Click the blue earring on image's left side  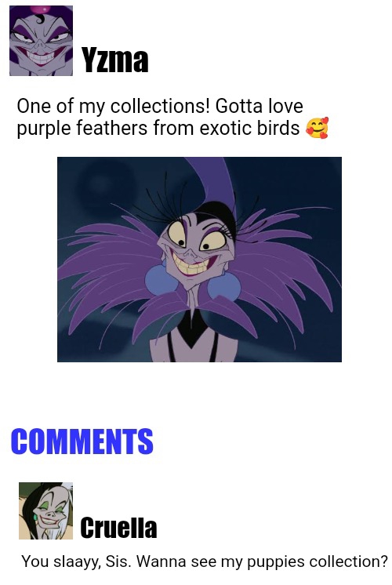tap(161, 279)
